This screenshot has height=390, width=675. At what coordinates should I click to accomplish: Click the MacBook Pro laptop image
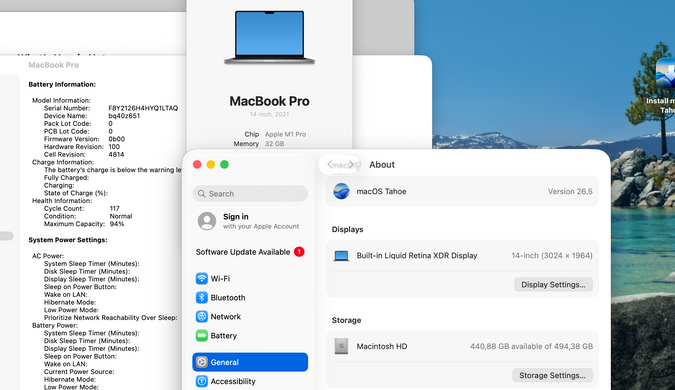(x=269, y=37)
